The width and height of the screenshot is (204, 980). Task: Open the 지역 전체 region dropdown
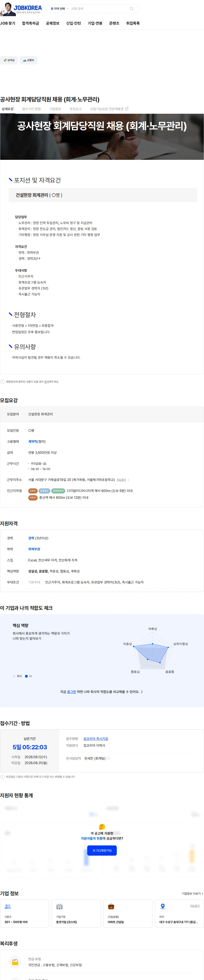60,9
